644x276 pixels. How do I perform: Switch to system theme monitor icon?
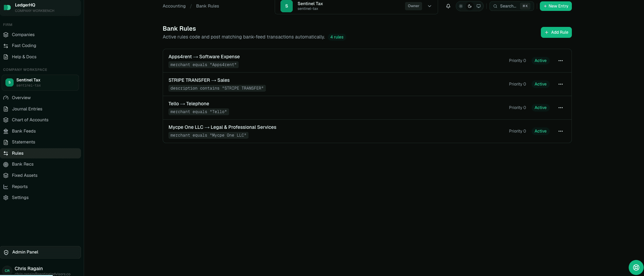click(x=479, y=6)
